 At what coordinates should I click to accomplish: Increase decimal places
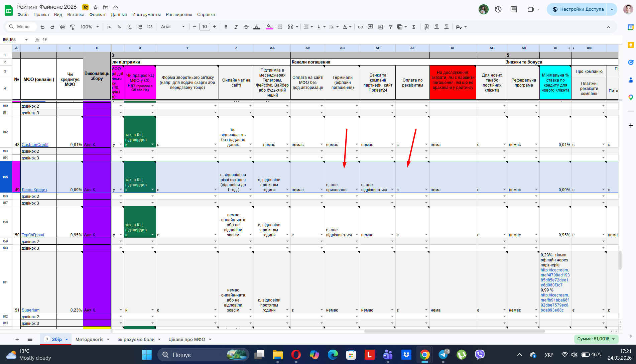[139, 27]
